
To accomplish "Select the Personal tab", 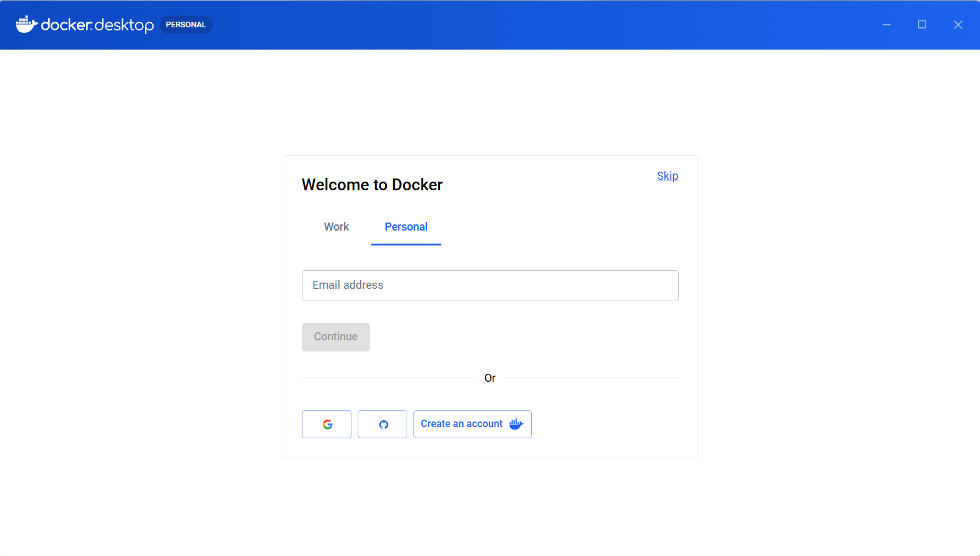I will click(x=406, y=227).
